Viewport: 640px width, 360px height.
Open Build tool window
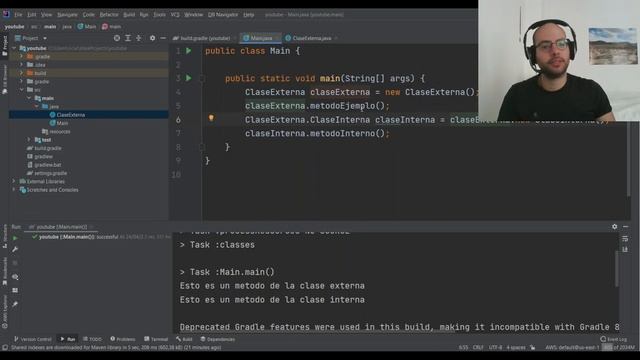(184, 339)
